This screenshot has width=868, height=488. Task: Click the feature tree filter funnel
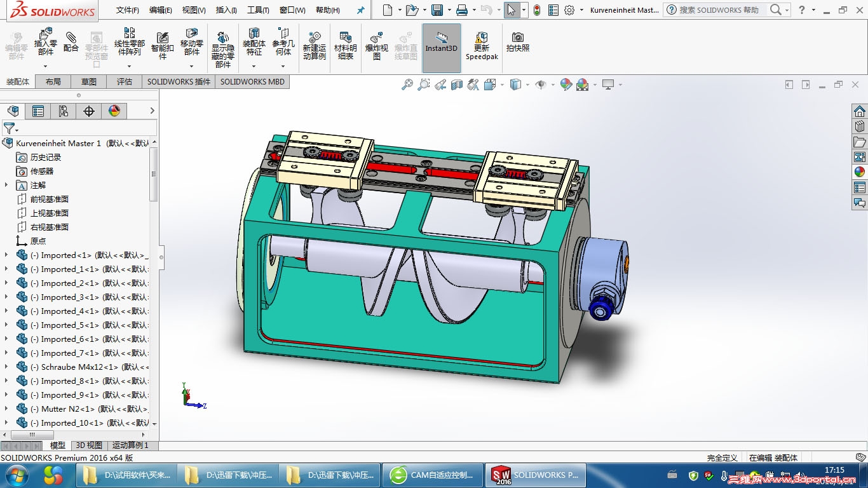pyautogui.click(x=9, y=128)
